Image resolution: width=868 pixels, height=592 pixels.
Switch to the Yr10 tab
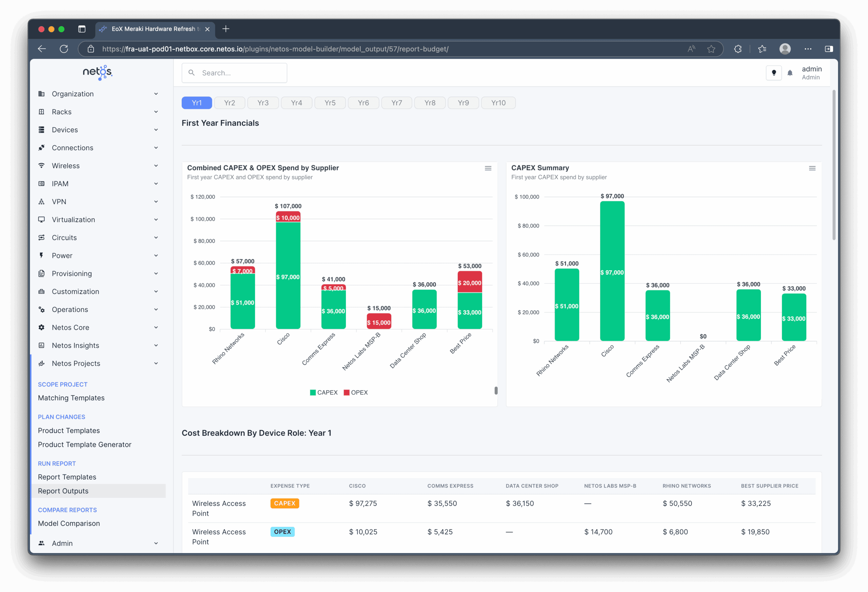point(498,103)
